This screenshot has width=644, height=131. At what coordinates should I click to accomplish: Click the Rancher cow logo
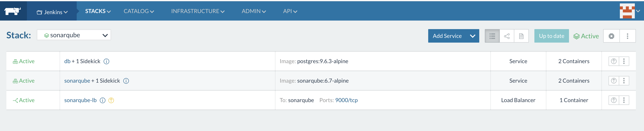click(x=13, y=11)
